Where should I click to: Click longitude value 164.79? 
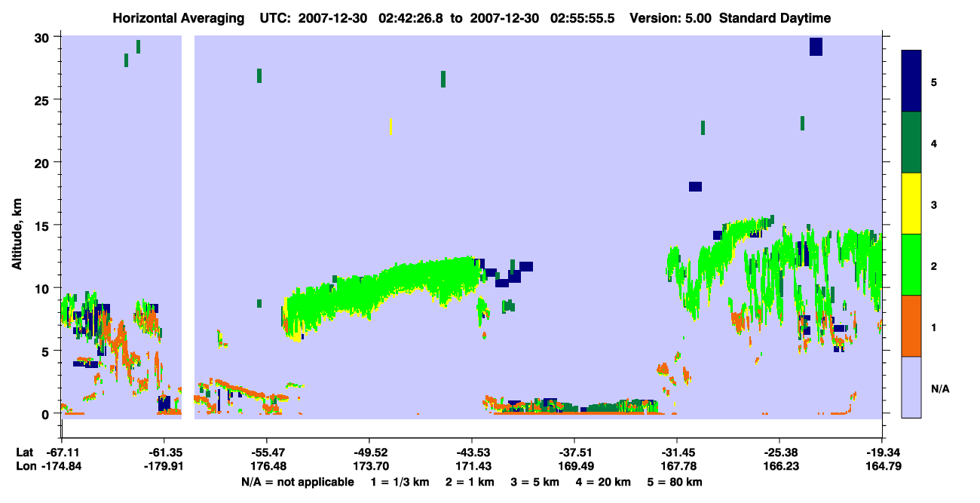tap(883, 466)
